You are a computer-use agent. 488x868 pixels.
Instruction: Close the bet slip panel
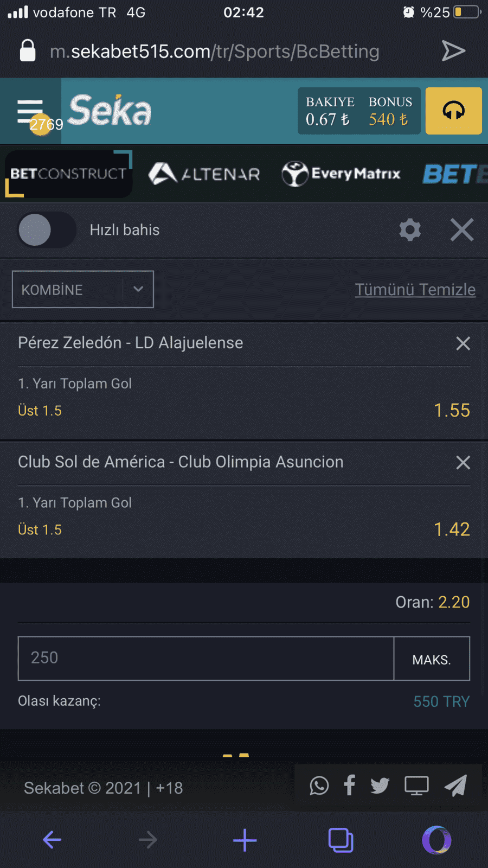pos(462,230)
